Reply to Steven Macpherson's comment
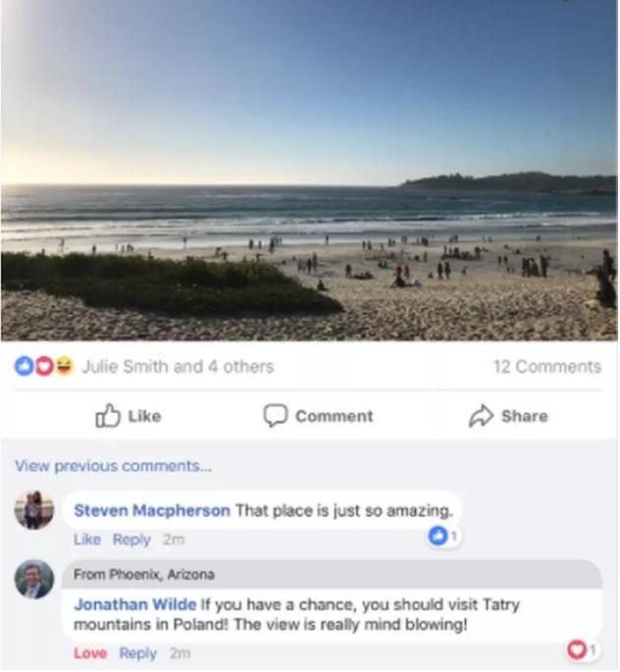The height and width of the screenshot is (672, 620). point(131,540)
